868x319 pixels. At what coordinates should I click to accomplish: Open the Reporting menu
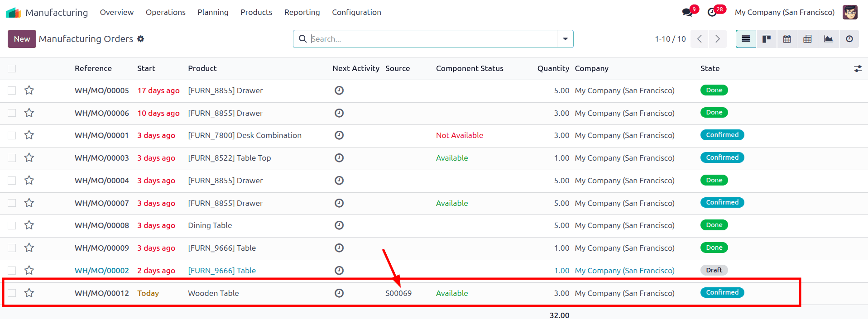(x=302, y=12)
